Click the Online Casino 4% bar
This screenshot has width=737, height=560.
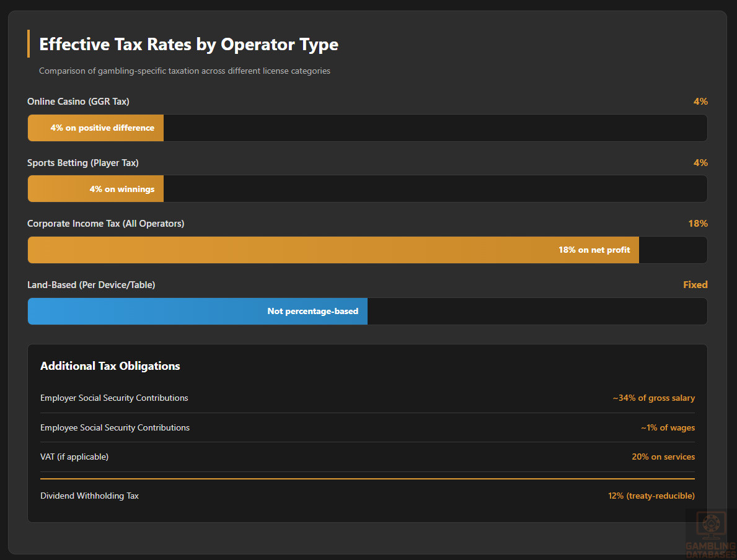coord(96,128)
